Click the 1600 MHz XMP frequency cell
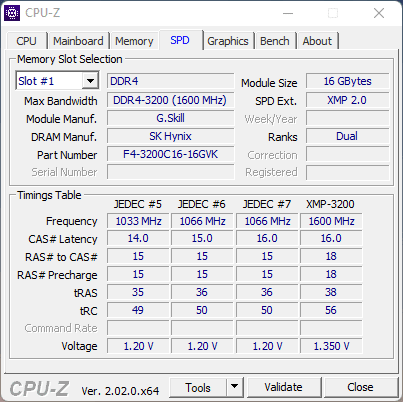Screen dimensions: 403x402 (331, 221)
